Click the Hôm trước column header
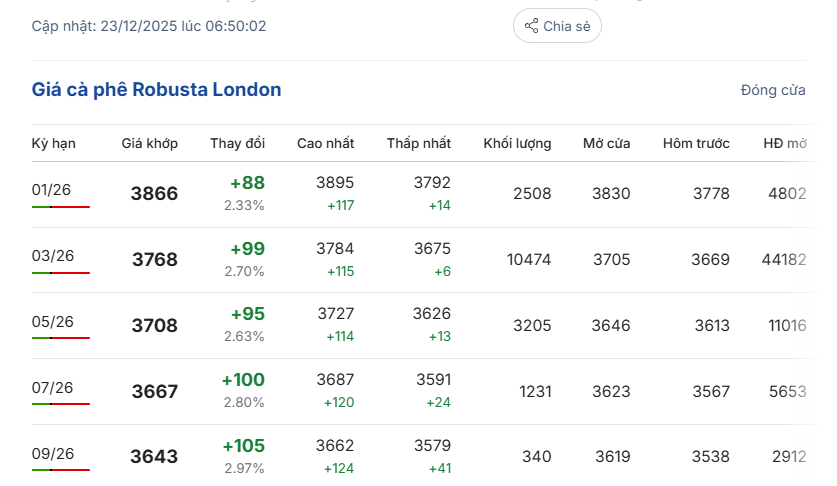 pyautogui.click(x=696, y=143)
